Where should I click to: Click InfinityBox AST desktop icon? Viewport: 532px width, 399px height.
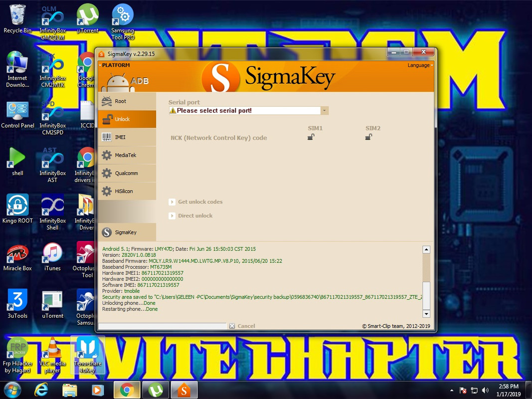click(x=52, y=165)
